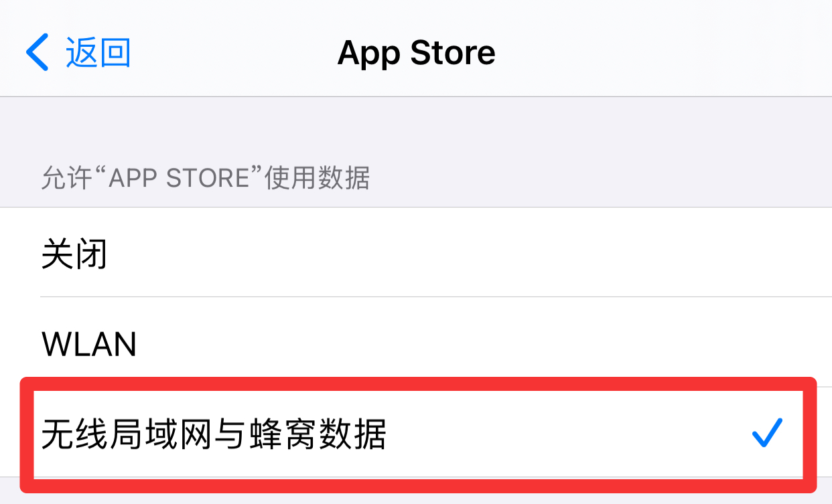Return to previous settings via back arrow
Viewport: 832px width, 504px height.
[x=38, y=53]
